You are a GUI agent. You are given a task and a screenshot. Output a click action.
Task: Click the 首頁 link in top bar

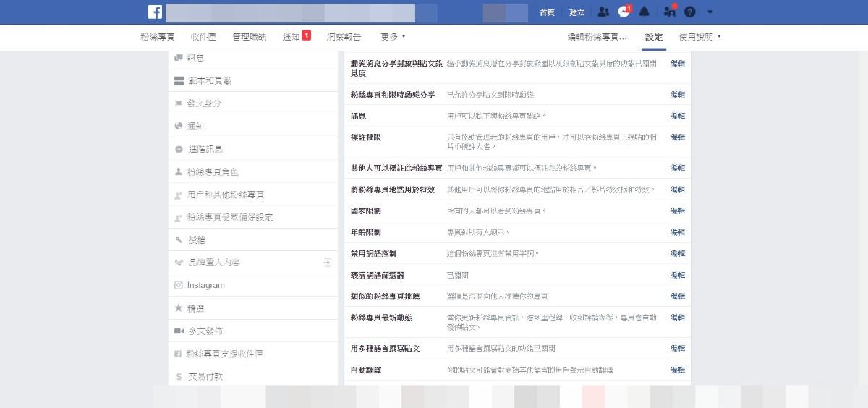548,12
